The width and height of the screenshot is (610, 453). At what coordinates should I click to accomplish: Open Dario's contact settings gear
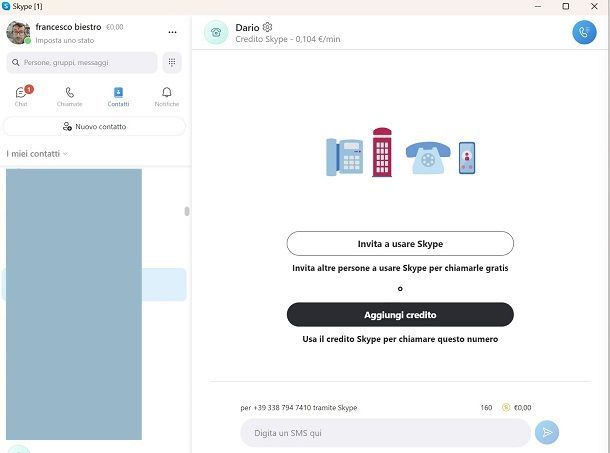267,27
